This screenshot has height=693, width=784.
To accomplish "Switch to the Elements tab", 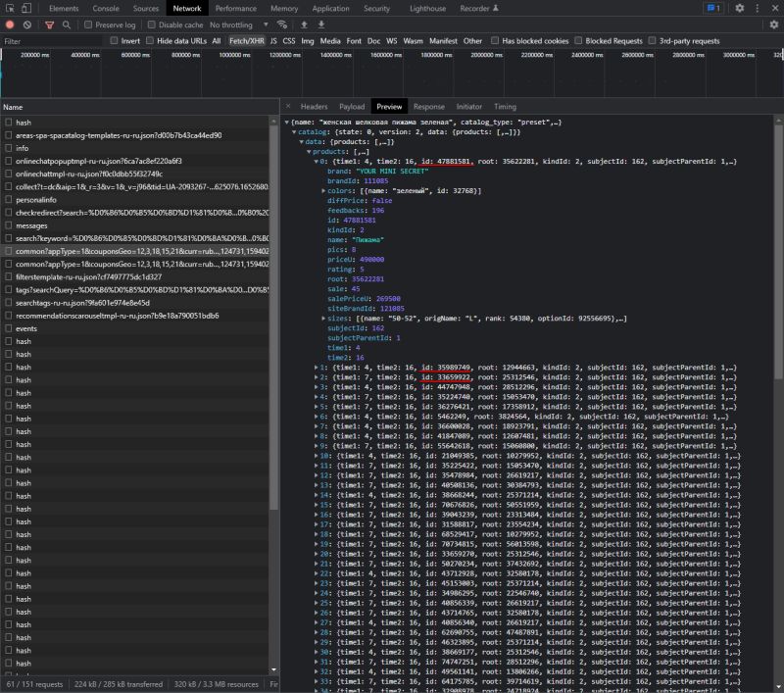I will [x=64, y=9].
